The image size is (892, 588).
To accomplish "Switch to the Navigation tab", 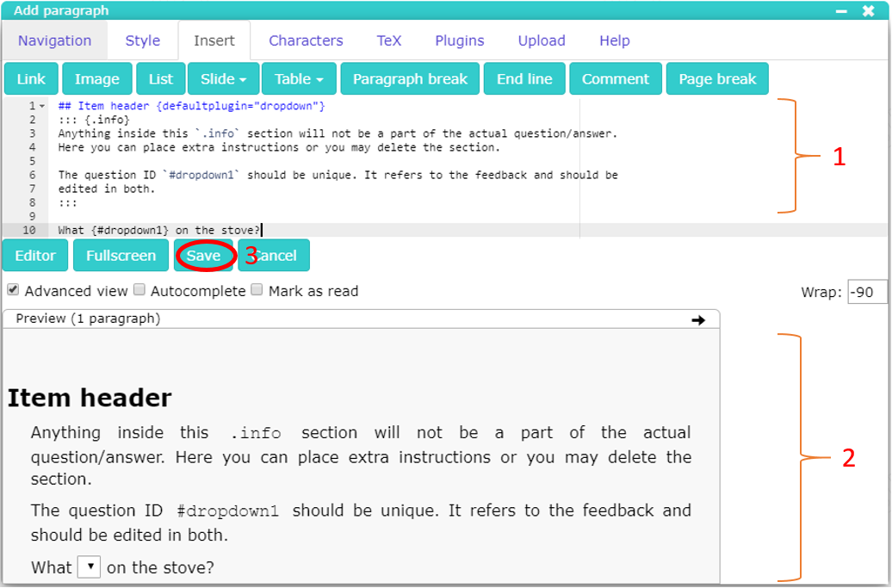I will click(54, 40).
